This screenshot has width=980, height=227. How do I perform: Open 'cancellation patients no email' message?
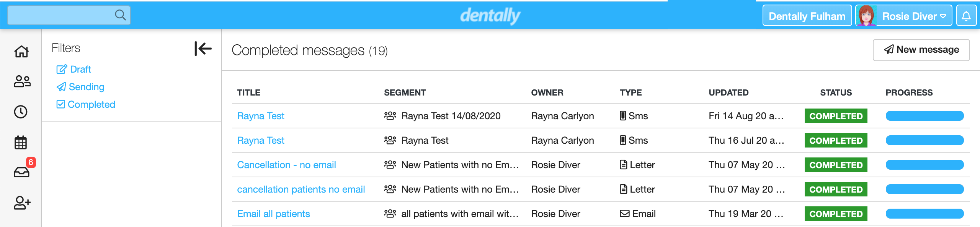(301, 189)
